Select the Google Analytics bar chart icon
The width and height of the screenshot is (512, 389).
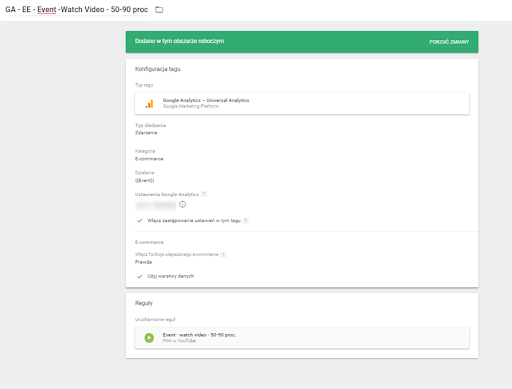tap(149, 104)
